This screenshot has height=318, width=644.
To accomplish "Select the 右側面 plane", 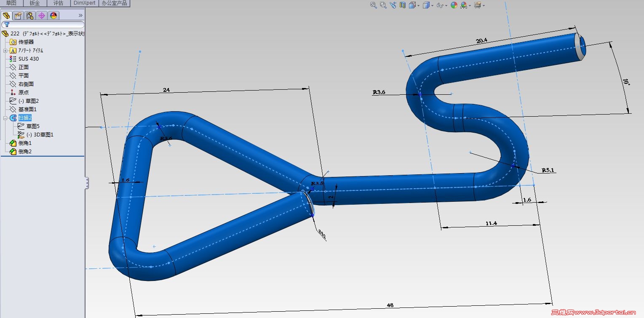I will 21,84.
